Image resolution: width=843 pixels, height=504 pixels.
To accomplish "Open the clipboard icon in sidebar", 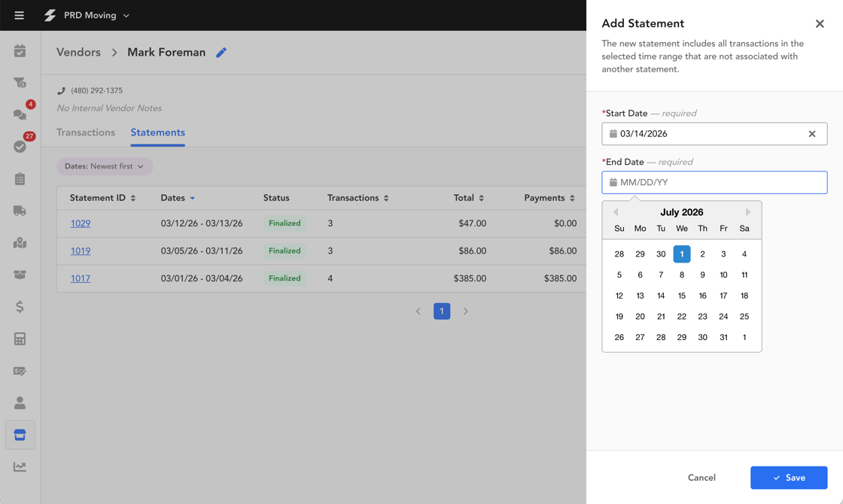I will click(20, 178).
